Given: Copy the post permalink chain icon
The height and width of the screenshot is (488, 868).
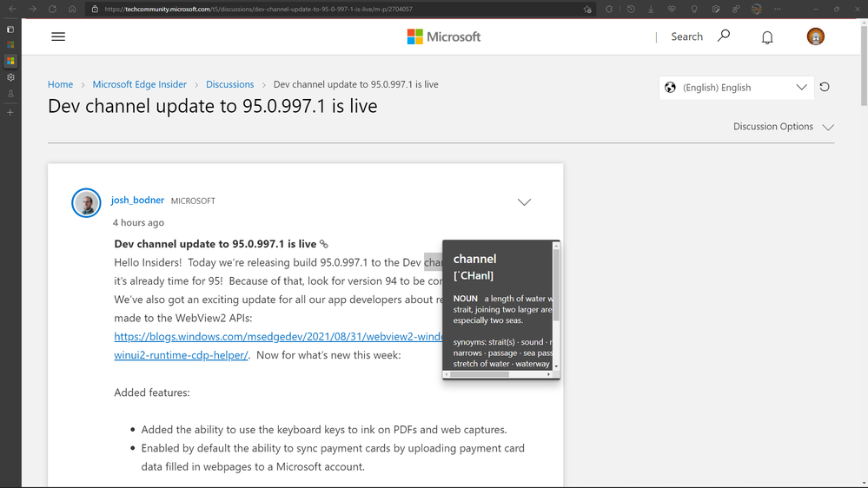Looking at the screenshot, I should (324, 244).
